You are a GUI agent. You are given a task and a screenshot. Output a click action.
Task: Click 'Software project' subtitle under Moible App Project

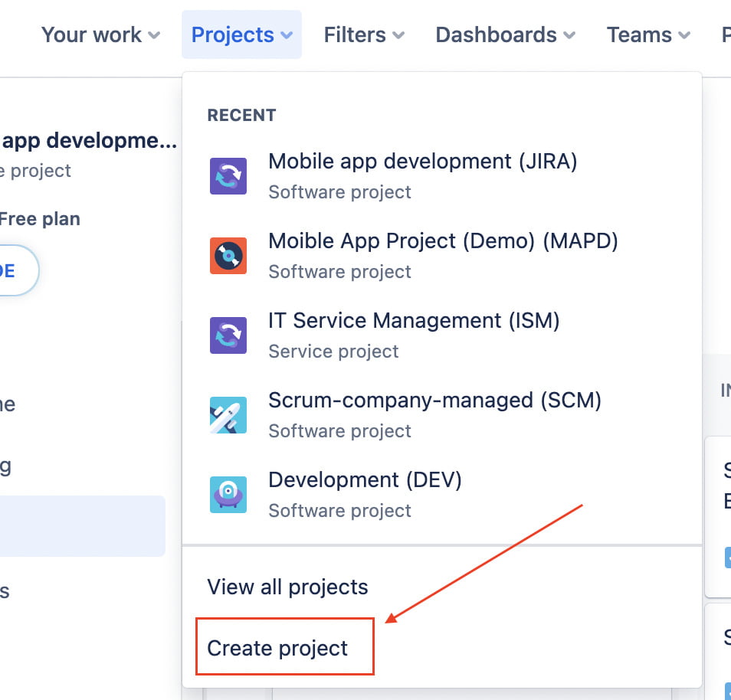[340, 272]
